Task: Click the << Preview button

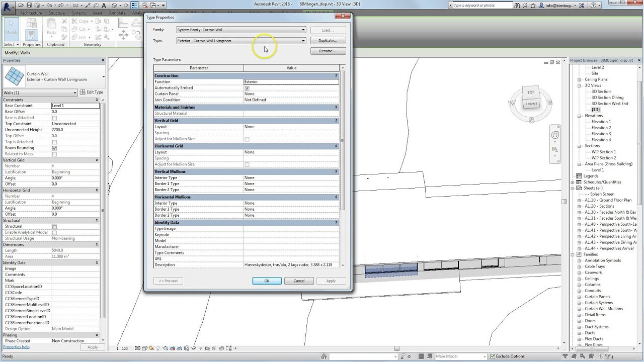Action: [168, 281]
